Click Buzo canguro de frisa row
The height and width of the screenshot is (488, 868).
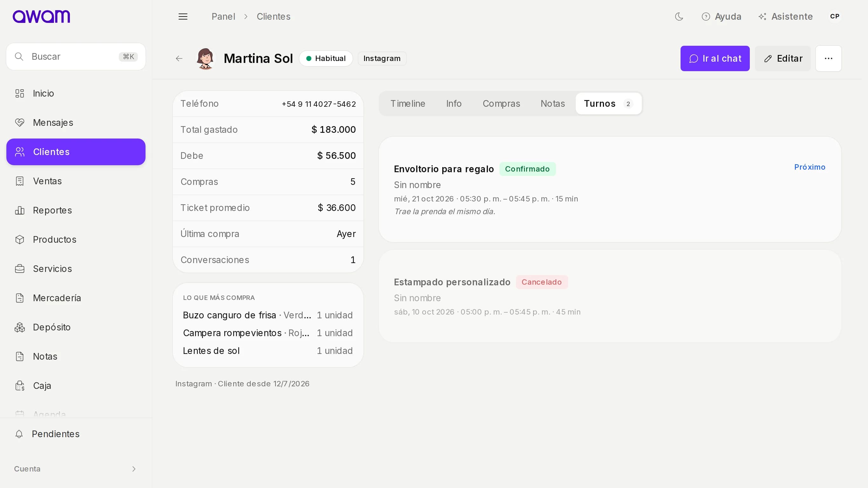(268, 315)
